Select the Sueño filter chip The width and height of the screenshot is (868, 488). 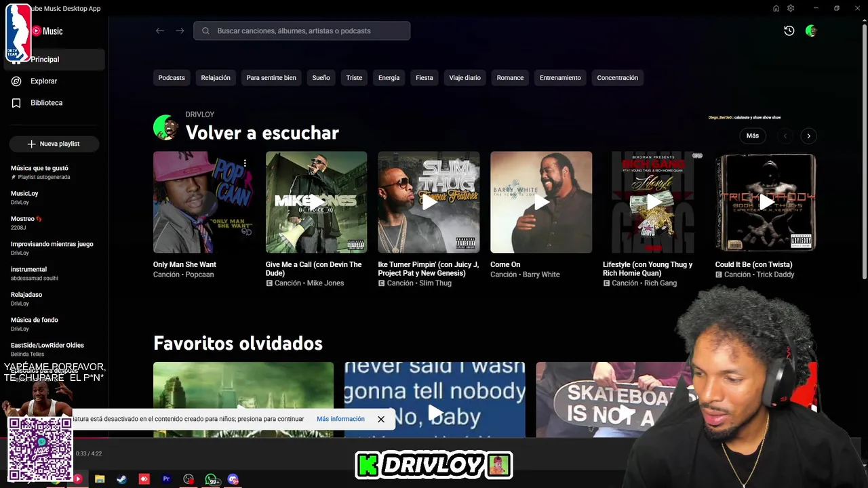pyautogui.click(x=321, y=78)
